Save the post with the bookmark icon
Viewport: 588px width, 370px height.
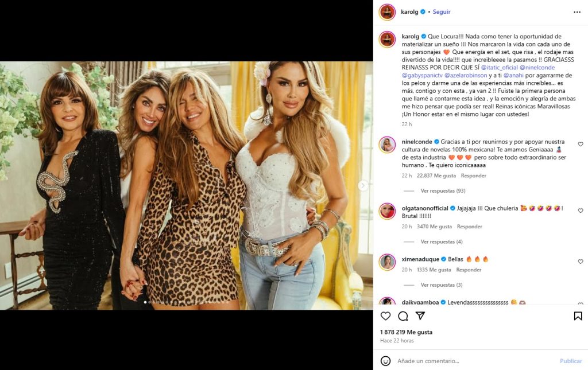point(578,316)
